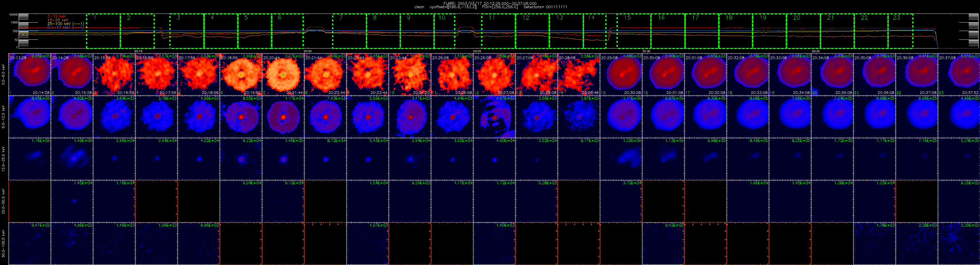Open the 12.0-25.0 keV image with peak 1.29E+06
This screenshot has width=980, height=265.
(x=621, y=159)
